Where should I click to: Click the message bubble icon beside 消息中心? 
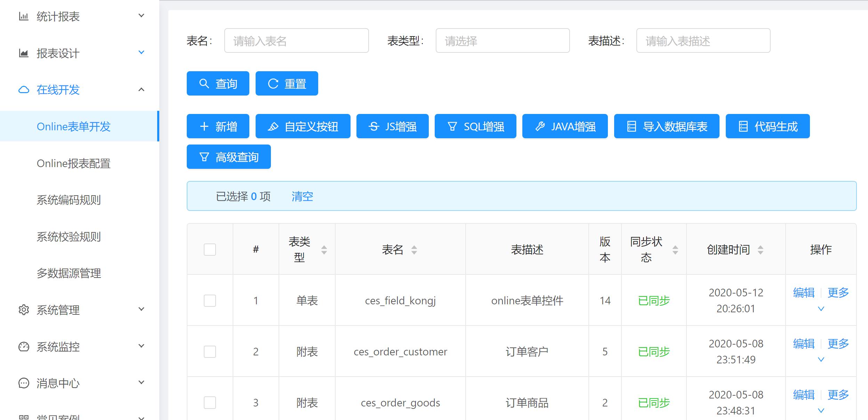coord(23,383)
